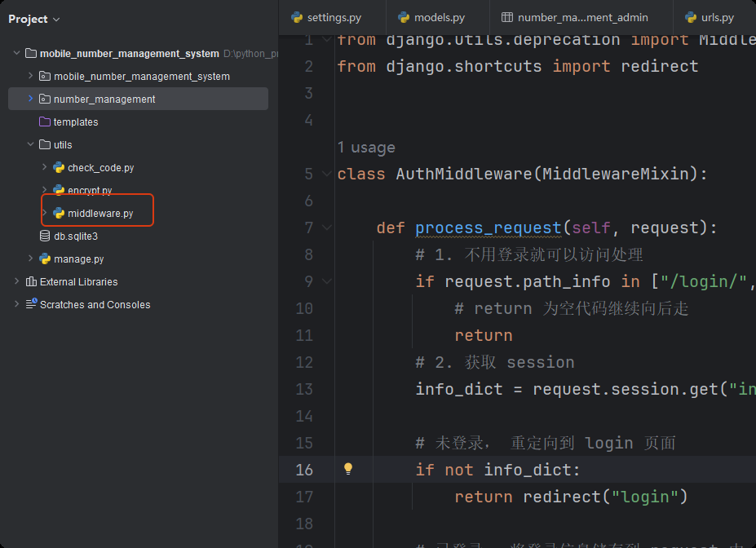Open the Project view dropdown
Image resolution: width=756 pixels, height=548 pixels.
coord(33,20)
